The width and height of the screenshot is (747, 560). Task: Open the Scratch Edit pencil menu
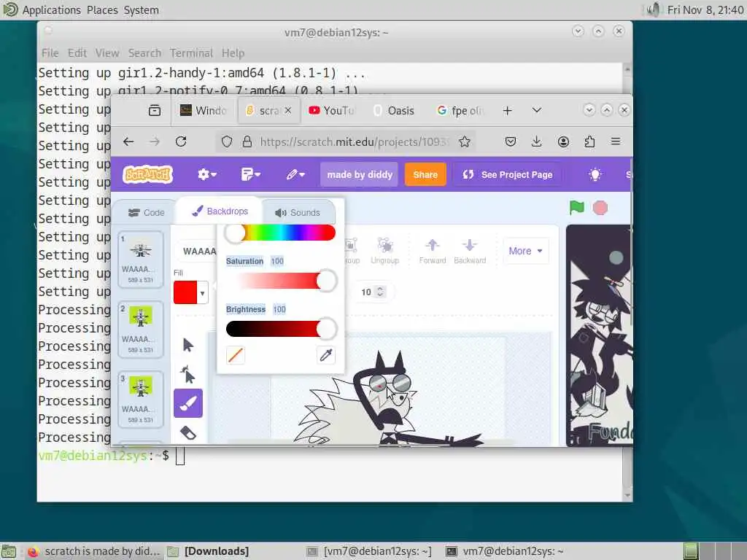(x=295, y=174)
